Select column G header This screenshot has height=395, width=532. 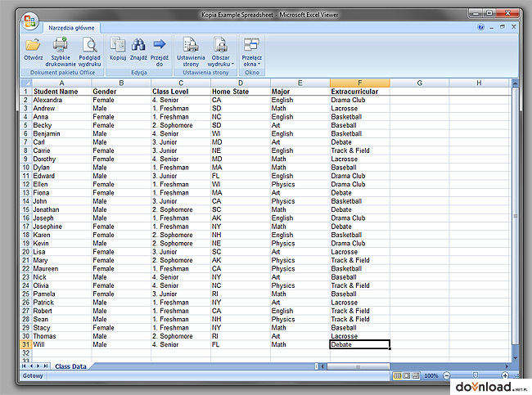click(419, 83)
